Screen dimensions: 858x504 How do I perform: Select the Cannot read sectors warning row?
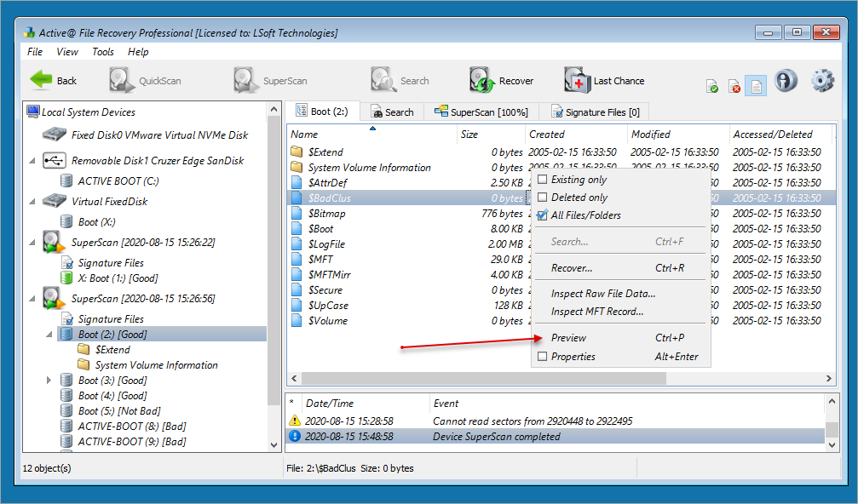[556, 421]
